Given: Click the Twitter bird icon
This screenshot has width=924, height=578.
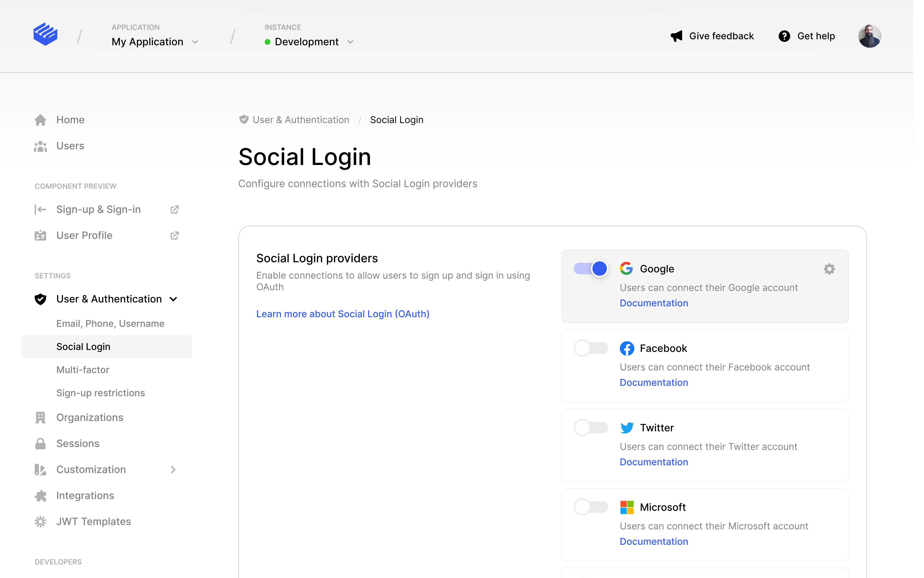Looking at the screenshot, I should click(627, 428).
